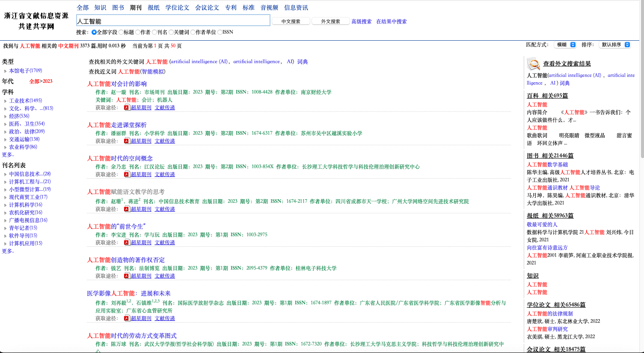
Task: Expand arrow beside 医药、卫生(354)
Action: [x=5, y=124]
